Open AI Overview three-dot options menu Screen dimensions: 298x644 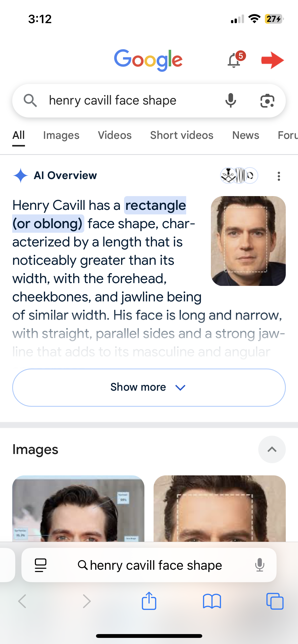[x=279, y=176]
